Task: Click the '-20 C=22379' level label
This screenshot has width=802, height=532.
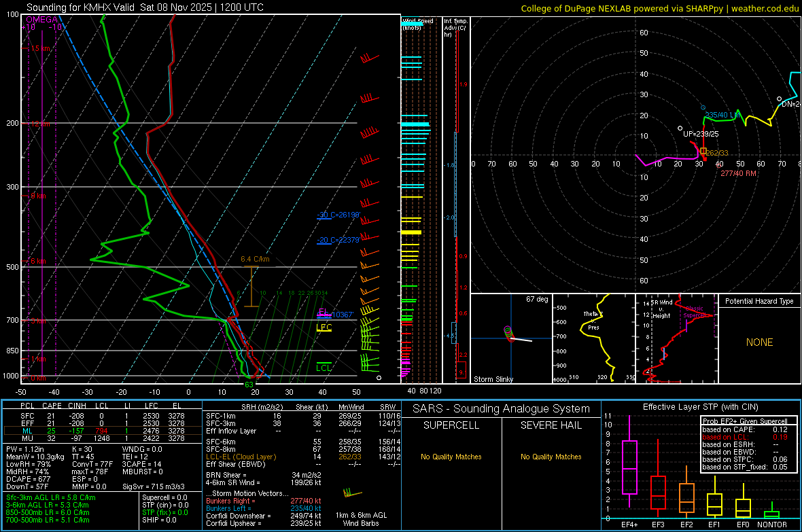Action: tap(338, 240)
